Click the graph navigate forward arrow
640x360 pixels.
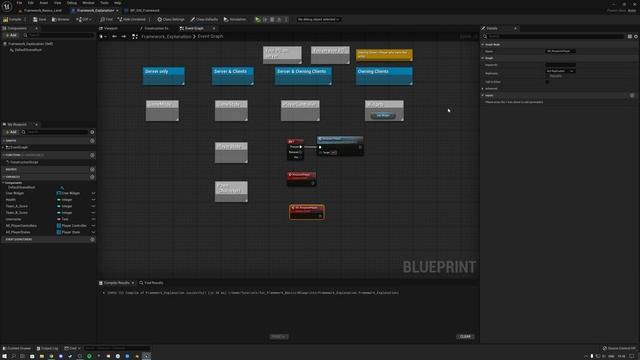point(124,36)
